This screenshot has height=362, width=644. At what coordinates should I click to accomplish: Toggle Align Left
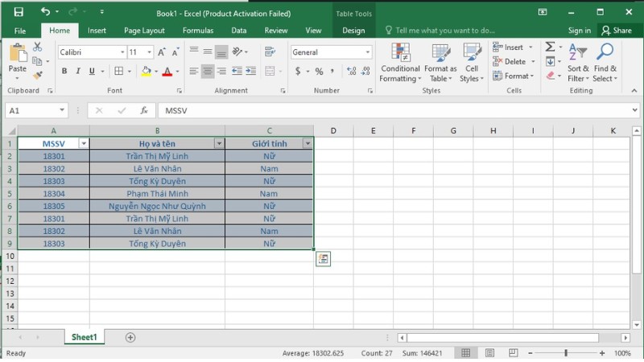tap(194, 72)
